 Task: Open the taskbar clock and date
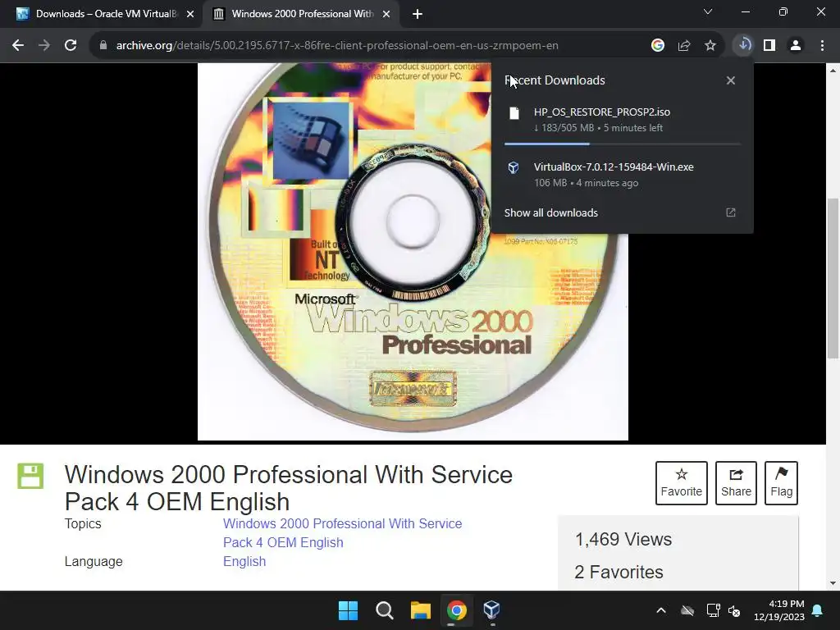click(779, 610)
